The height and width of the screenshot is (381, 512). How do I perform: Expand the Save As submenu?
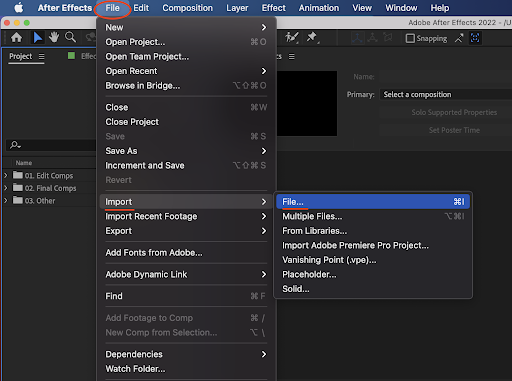tap(186, 151)
